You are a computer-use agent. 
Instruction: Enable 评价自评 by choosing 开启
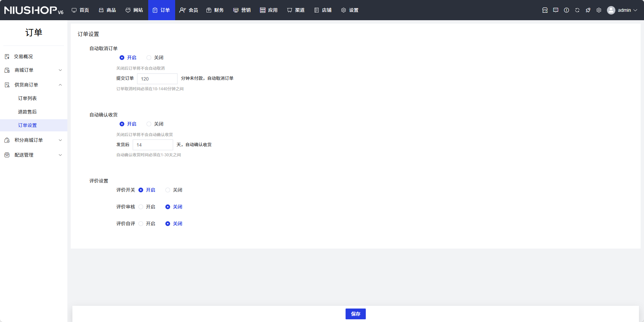click(x=147, y=224)
